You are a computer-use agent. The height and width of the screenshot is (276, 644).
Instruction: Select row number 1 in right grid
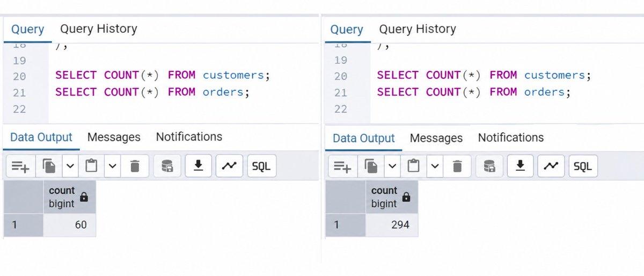click(x=346, y=225)
